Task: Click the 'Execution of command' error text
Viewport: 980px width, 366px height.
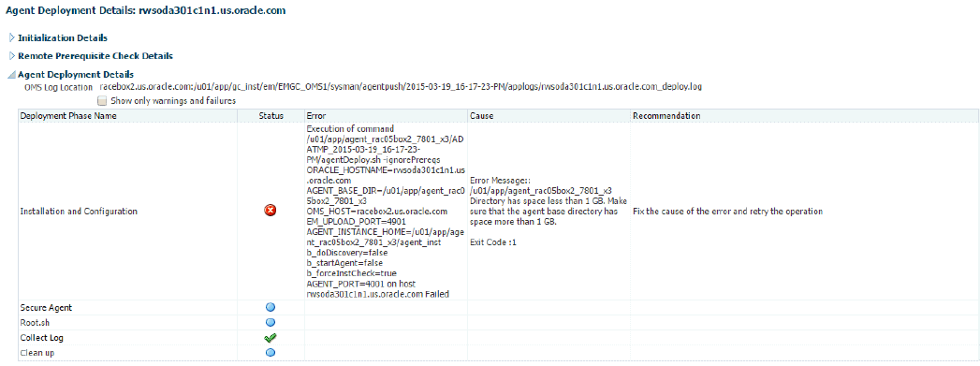Action: pyautogui.click(x=351, y=128)
